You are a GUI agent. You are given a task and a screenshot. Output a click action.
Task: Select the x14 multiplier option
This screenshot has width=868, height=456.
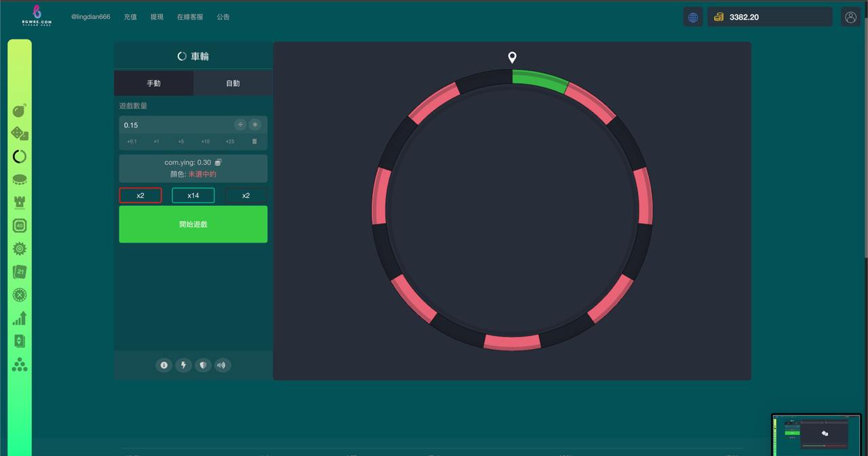pos(193,195)
